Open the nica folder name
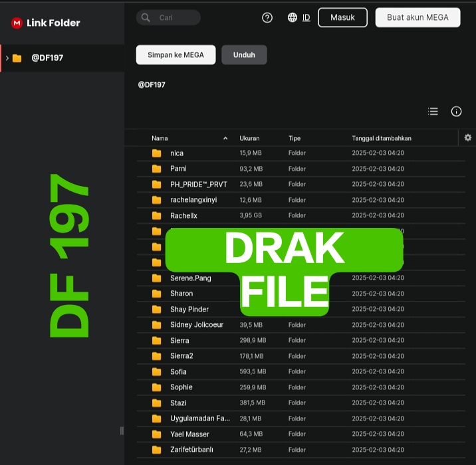The width and height of the screenshot is (476, 465). pyautogui.click(x=177, y=153)
